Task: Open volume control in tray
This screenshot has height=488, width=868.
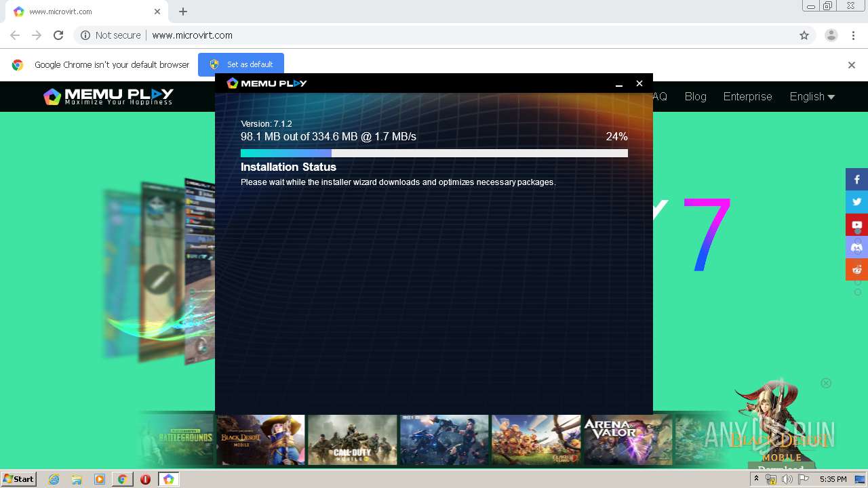Action: [787, 479]
